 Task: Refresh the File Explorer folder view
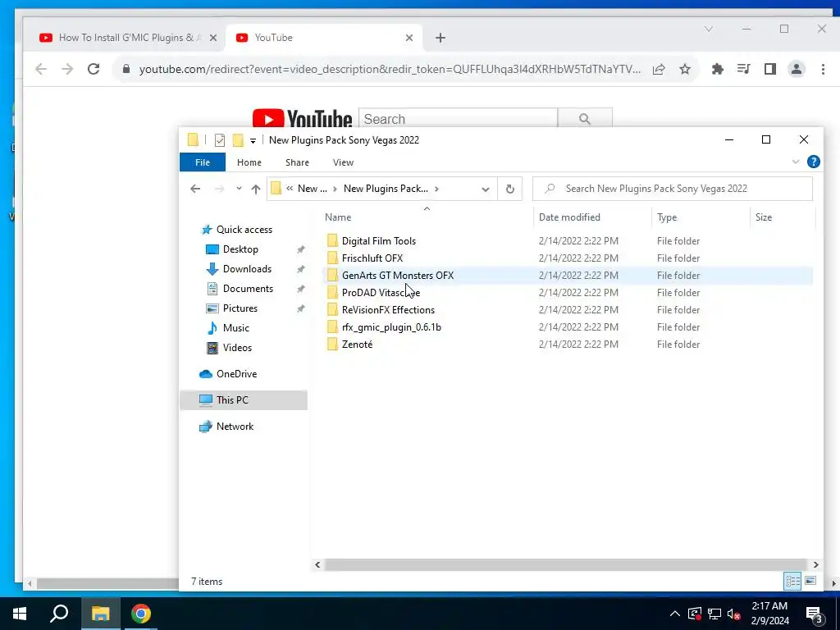(510, 189)
